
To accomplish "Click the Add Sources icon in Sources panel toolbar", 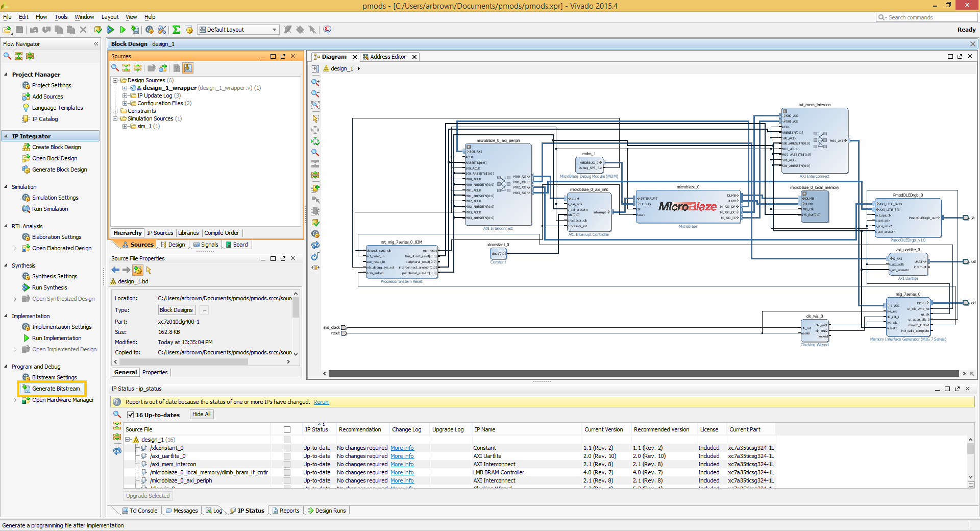I will tap(163, 68).
